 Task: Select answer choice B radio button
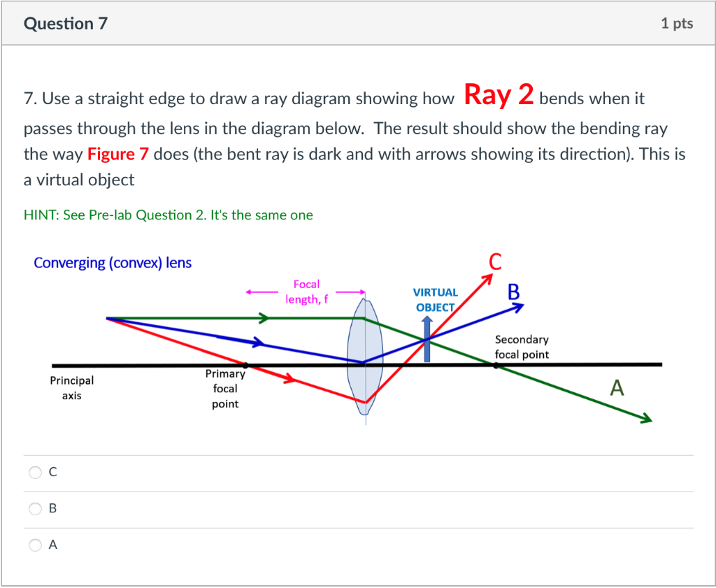pos(35,508)
